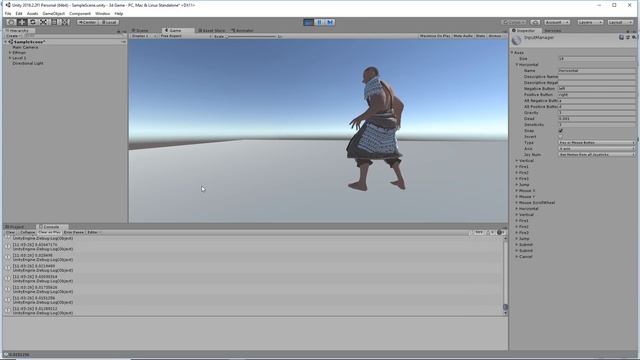Open the Joy Num dropdown

click(597, 155)
